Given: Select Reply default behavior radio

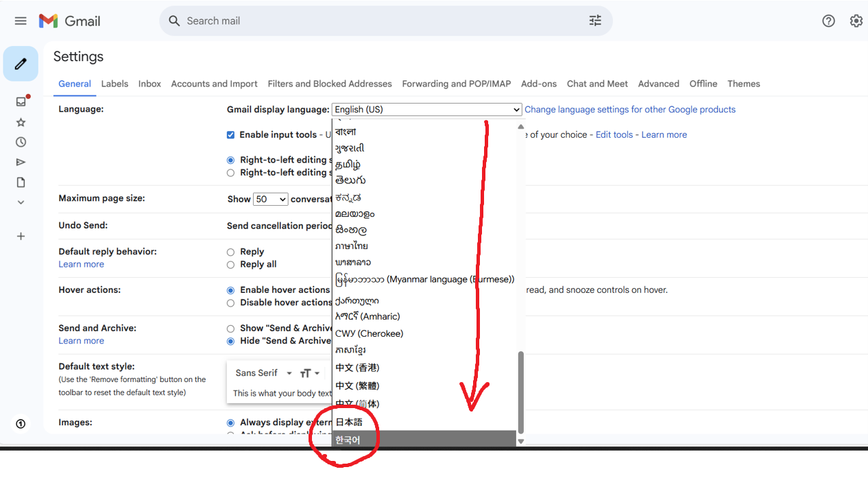Looking at the screenshot, I should tap(230, 252).
